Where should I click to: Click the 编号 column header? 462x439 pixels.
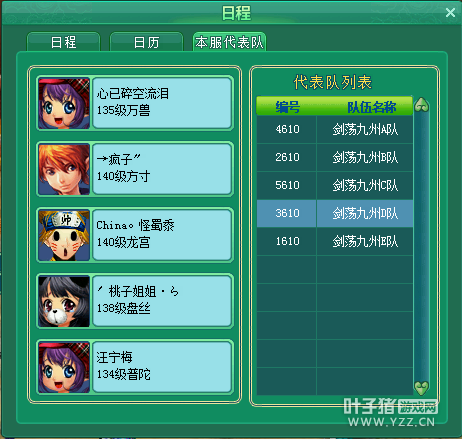[x=287, y=107]
